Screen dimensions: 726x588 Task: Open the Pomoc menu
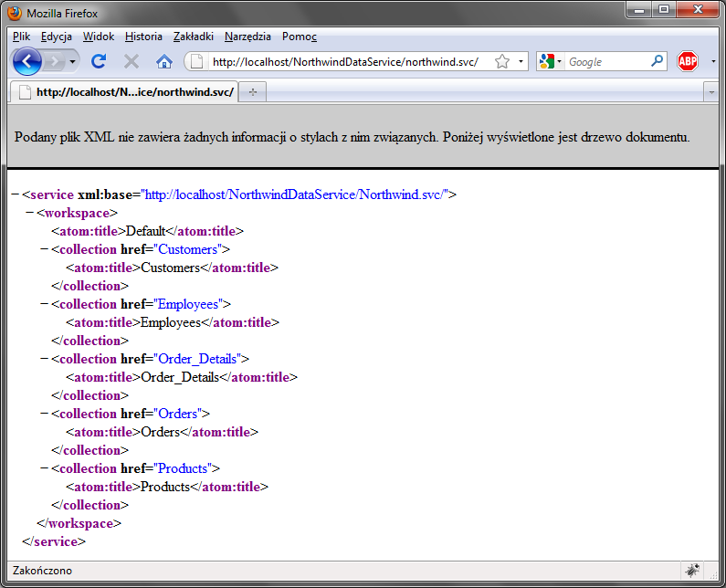coord(300,37)
